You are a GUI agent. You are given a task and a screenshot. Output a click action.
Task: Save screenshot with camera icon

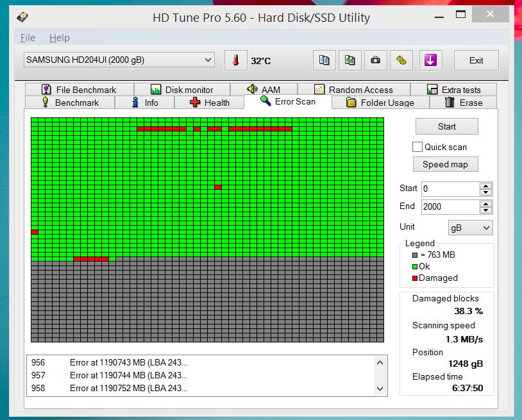(376, 60)
